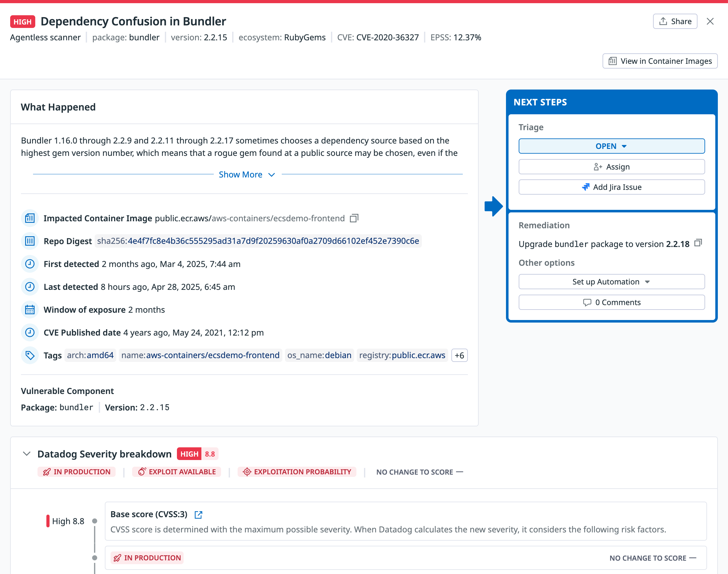Click the Repo Digest icon
Viewport: 728px width, 574px height.
30,241
